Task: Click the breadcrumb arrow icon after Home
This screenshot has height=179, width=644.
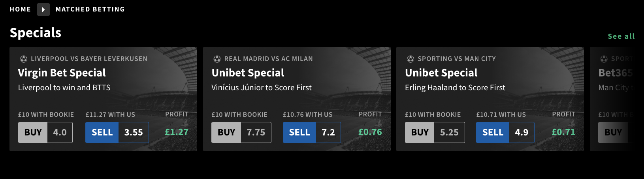Action: 43,10
